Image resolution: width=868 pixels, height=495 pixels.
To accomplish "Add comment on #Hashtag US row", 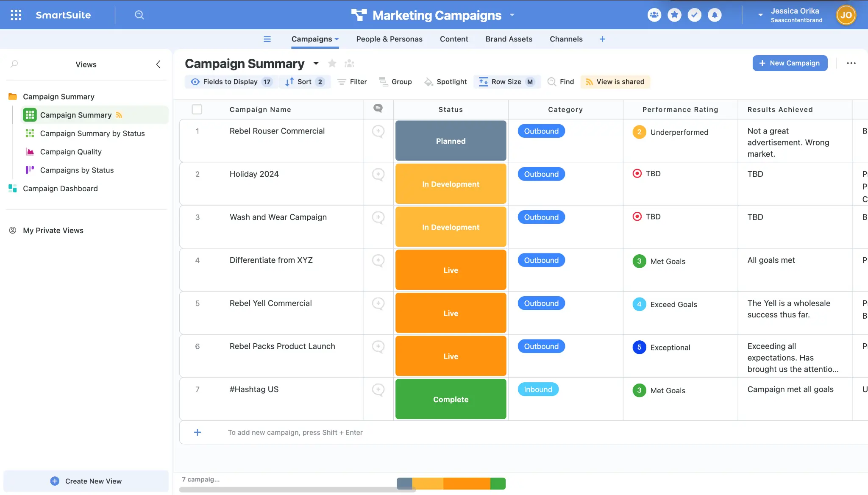I will 378,390.
